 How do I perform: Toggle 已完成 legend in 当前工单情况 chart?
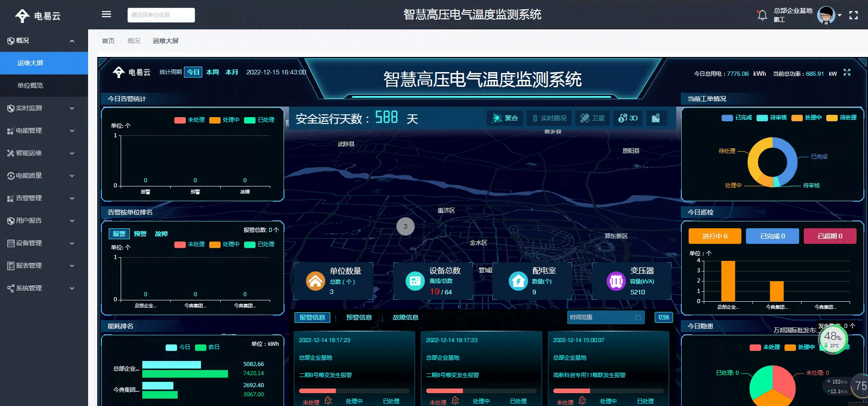(x=737, y=118)
